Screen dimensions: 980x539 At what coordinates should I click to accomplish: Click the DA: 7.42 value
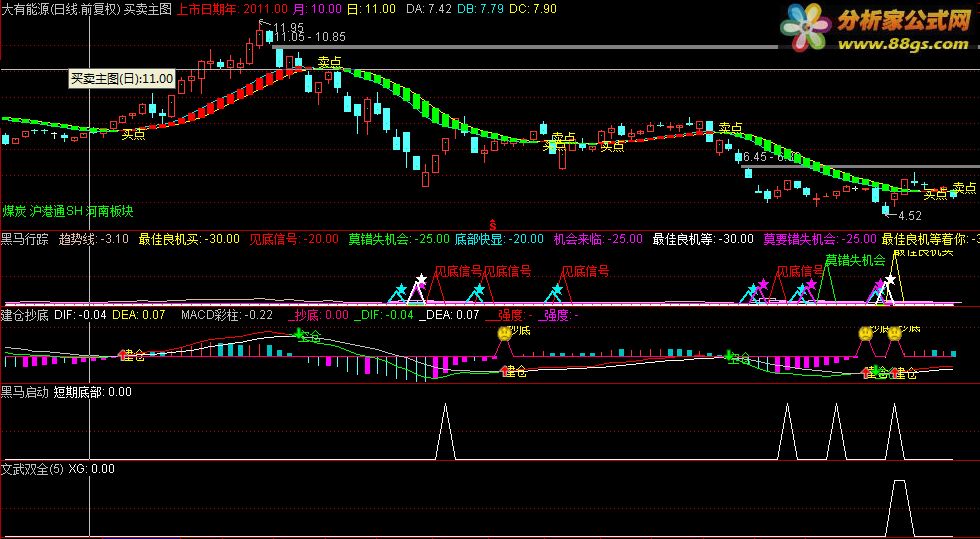pos(429,9)
